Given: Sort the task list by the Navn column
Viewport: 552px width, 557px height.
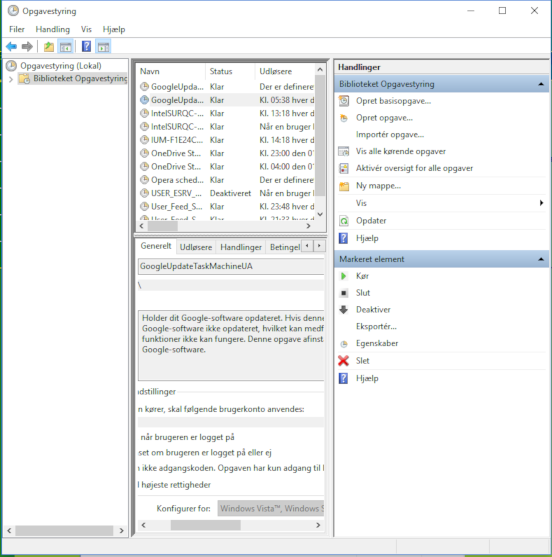Looking at the screenshot, I should click(x=171, y=71).
